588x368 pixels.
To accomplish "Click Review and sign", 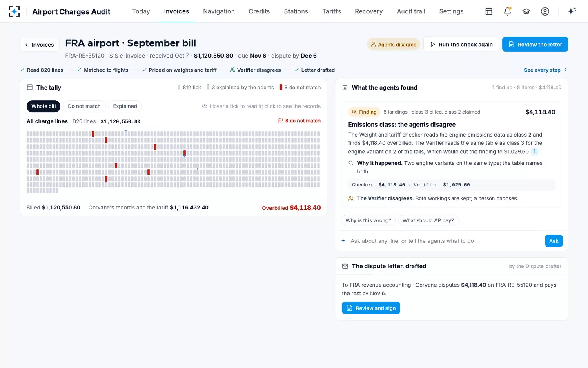I will (x=371, y=308).
